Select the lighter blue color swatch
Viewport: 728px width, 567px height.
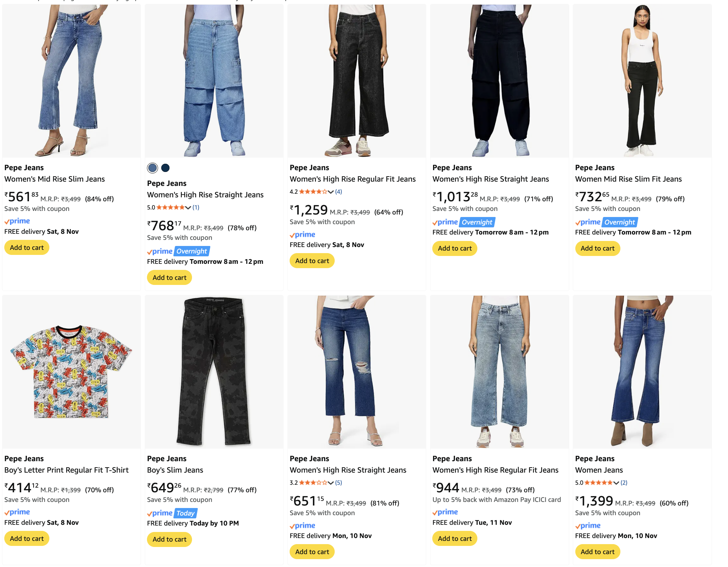(x=152, y=168)
